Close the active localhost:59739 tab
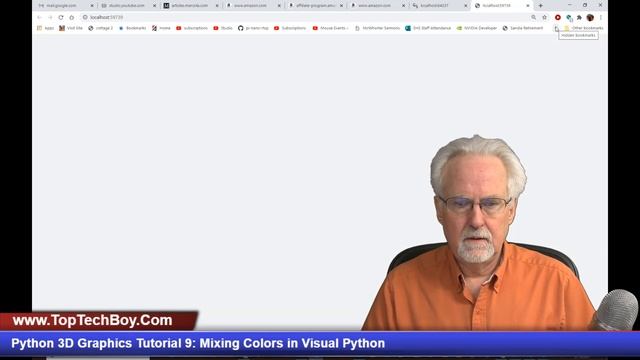Viewport: 640px width, 360px height. coord(528,6)
